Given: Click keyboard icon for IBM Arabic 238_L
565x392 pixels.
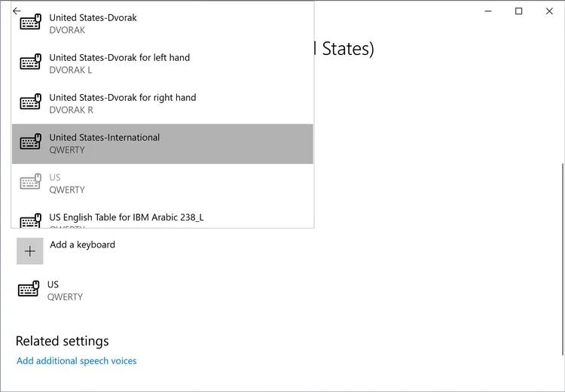Looking at the screenshot, I should pyautogui.click(x=30, y=220).
